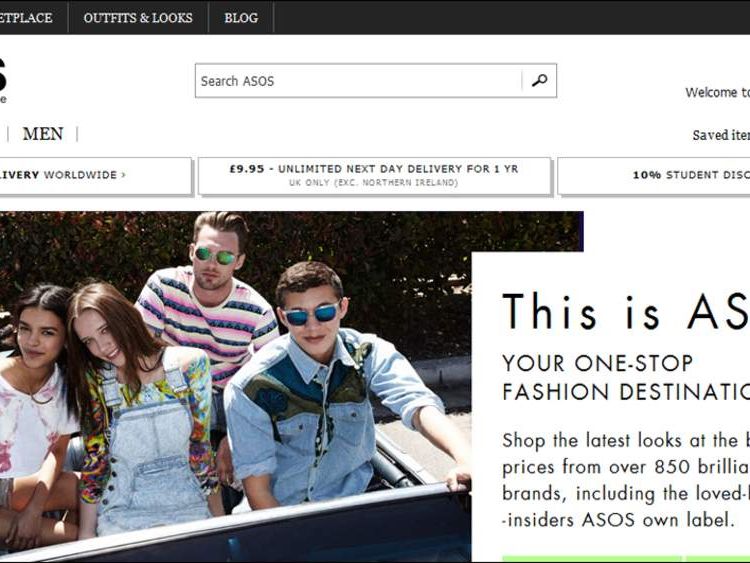Viewport: 750px width, 563px height.
Task: Select the MEN category tab
Action: [43, 134]
